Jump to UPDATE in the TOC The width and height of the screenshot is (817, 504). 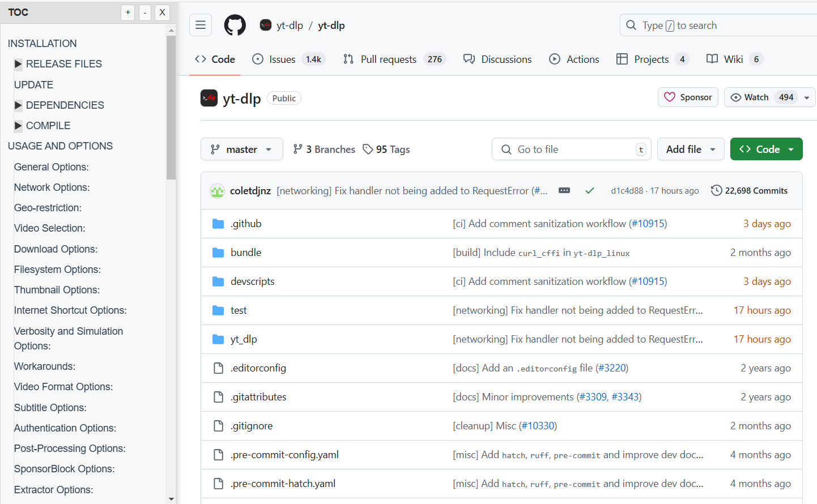(x=33, y=85)
